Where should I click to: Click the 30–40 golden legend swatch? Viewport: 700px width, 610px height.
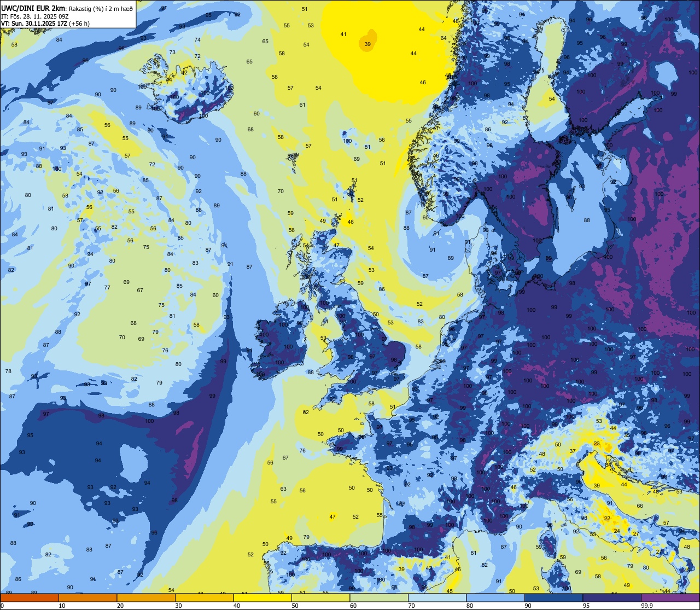(204, 597)
